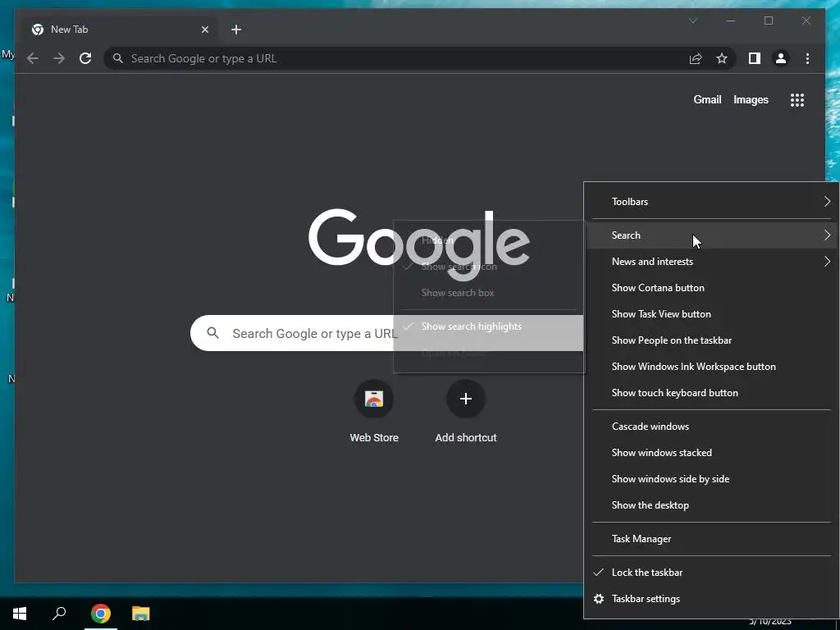Open Chrome side panel icon
Viewport: 840px width, 630px height.
(755, 58)
